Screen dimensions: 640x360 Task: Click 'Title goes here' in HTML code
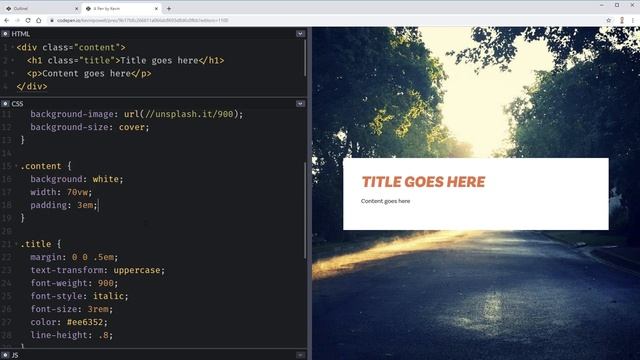(x=159, y=60)
